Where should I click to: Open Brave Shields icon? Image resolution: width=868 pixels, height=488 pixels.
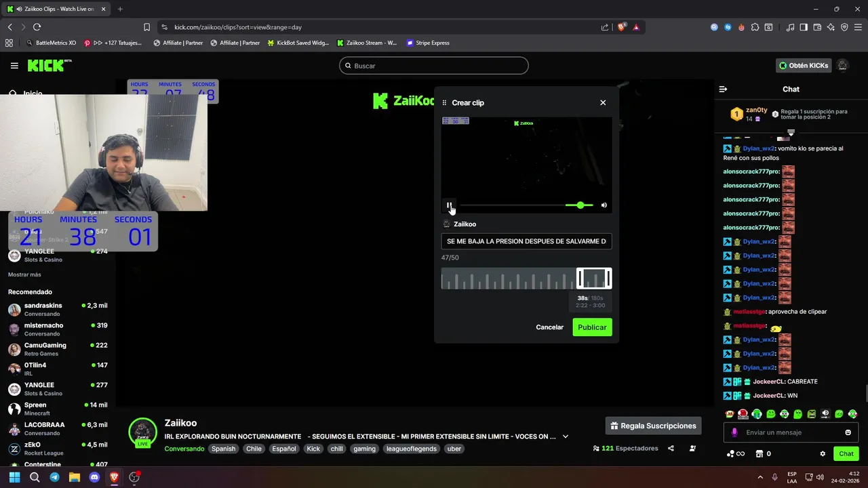coord(620,27)
